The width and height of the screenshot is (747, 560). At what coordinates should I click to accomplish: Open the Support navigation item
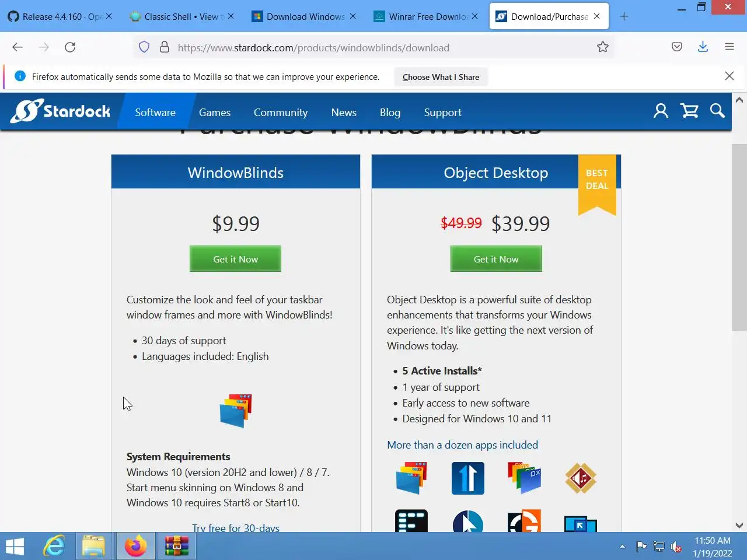[x=442, y=113]
